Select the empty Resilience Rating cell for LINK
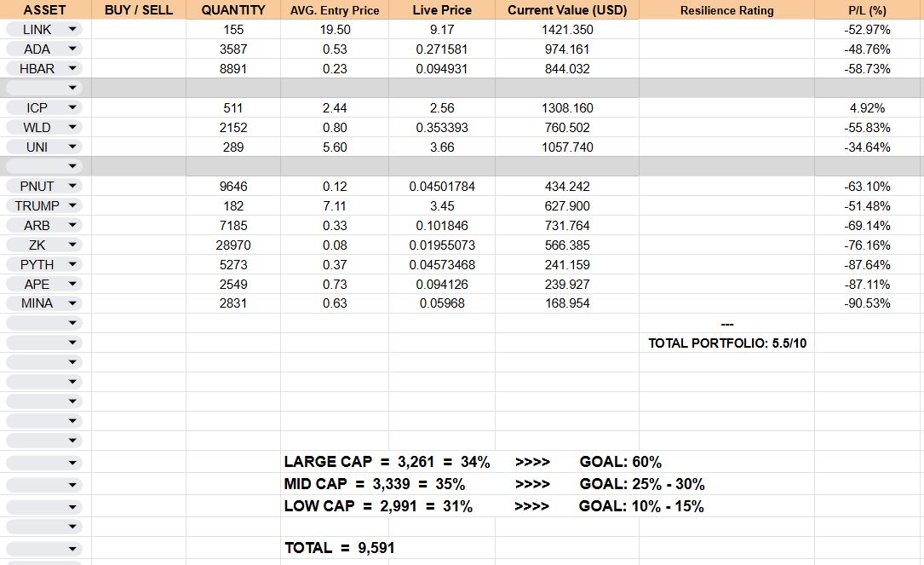924x565 pixels. (726, 30)
